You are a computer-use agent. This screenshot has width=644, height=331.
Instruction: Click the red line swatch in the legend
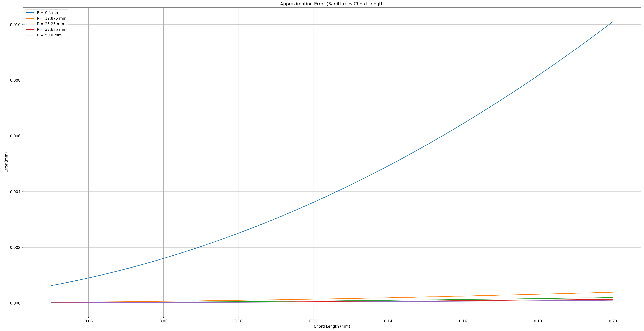[x=30, y=30]
